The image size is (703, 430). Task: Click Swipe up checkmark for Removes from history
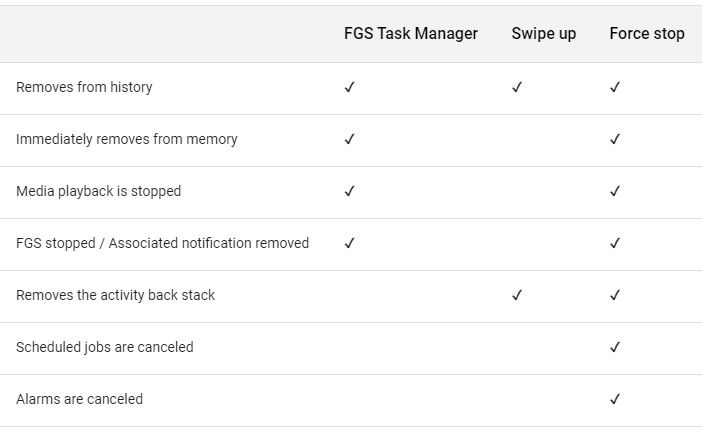point(517,87)
